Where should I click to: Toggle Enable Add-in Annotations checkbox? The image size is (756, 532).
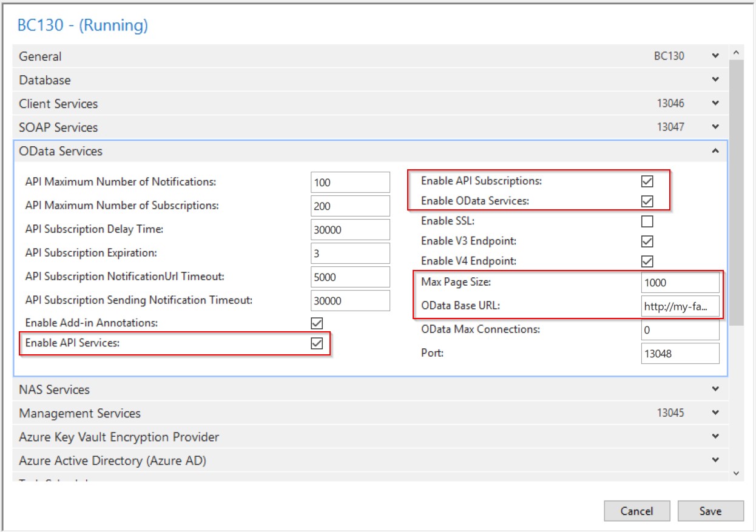pyautogui.click(x=316, y=323)
